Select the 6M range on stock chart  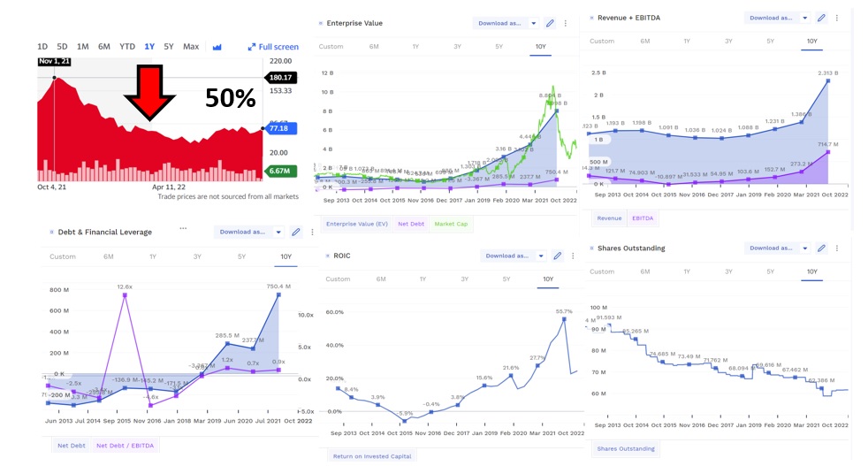click(x=104, y=47)
